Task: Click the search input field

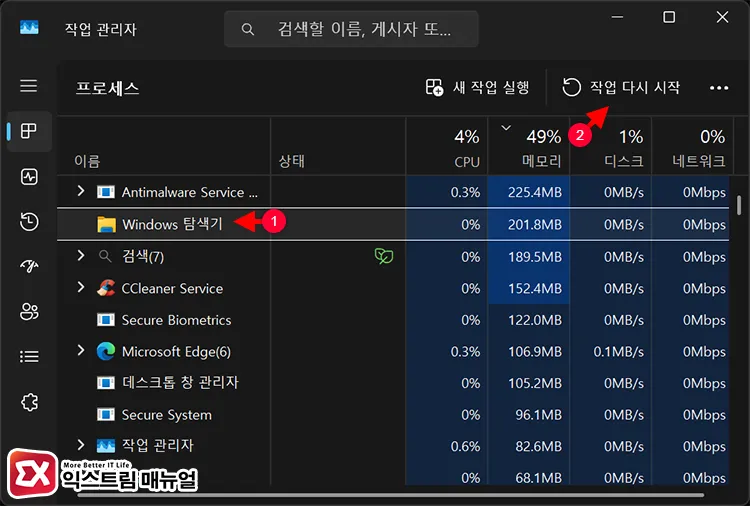Action: (x=351, y=29)
